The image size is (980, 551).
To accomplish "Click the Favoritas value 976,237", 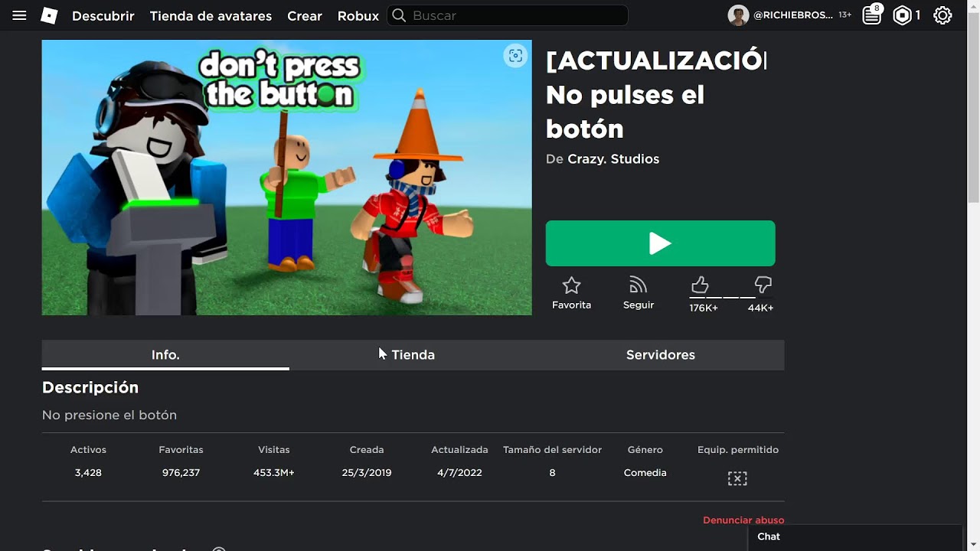I will click(x=181, y=473).
